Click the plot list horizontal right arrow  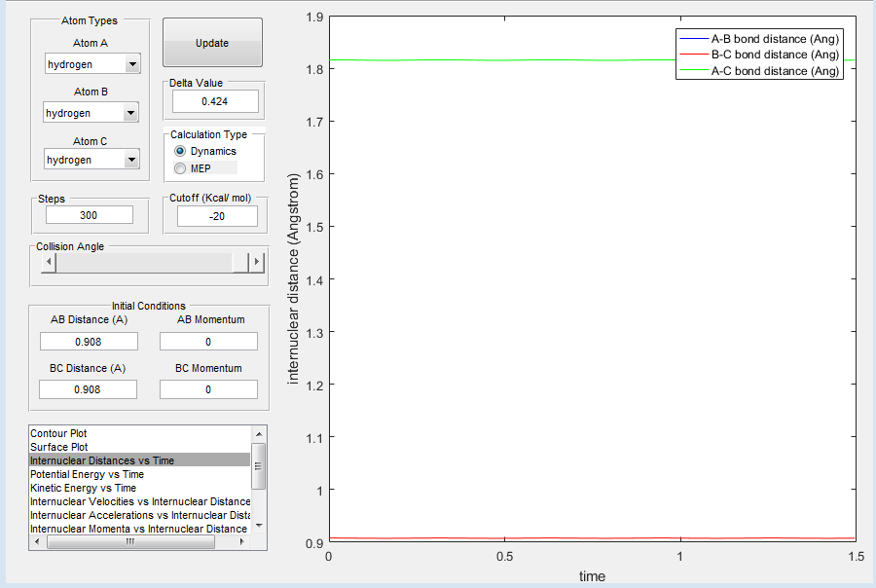click(242, 541)
